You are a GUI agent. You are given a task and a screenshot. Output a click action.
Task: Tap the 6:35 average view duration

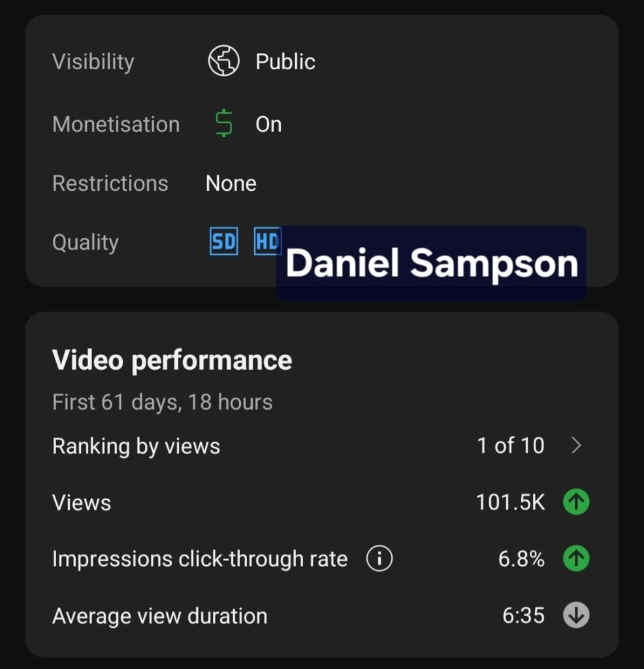(x=524, y=616)
